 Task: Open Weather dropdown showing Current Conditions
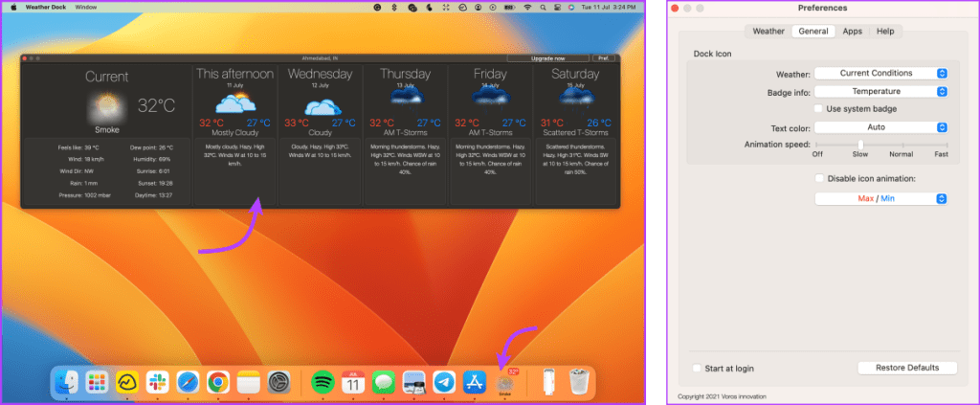pos(881,73)
